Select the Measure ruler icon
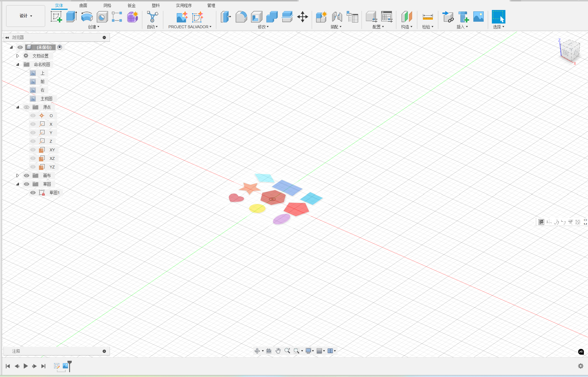 tap(427, 17)
